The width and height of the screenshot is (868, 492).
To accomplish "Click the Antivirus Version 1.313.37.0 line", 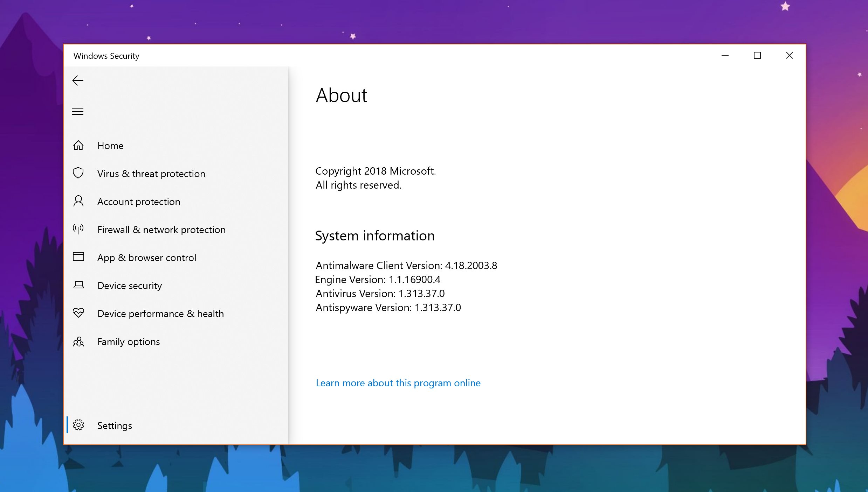I will 380,294.
